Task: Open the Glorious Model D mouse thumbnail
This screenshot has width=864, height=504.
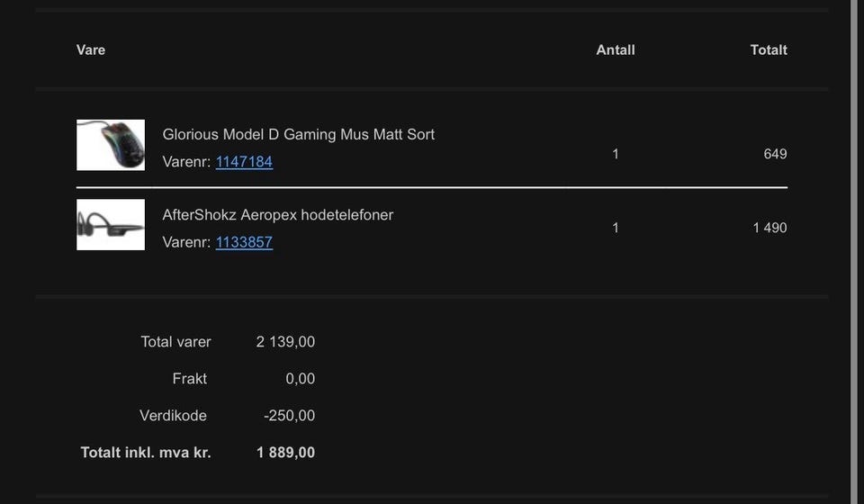Action: point(111,145)
